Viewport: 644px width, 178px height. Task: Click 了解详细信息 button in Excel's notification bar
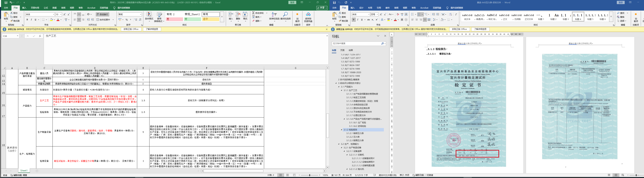pos(152,29)
